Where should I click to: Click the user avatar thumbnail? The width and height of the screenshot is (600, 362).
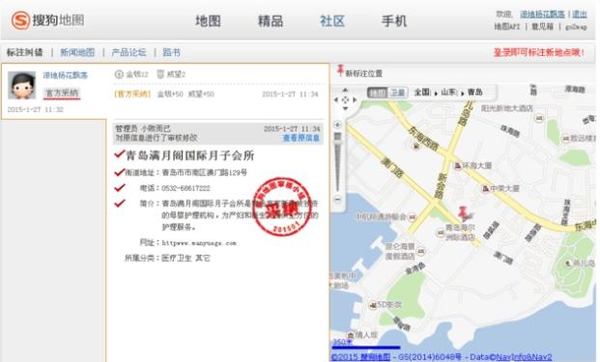click(x=22, y=85)
